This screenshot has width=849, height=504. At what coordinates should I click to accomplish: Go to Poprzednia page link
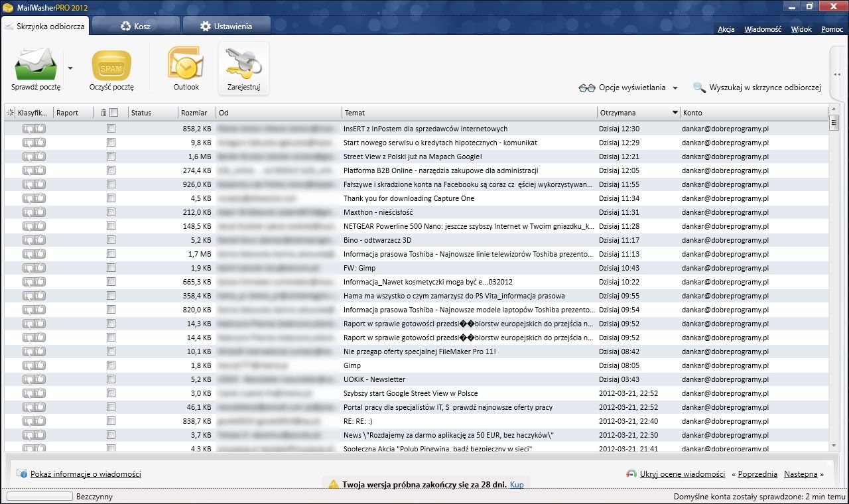[757, 474]
